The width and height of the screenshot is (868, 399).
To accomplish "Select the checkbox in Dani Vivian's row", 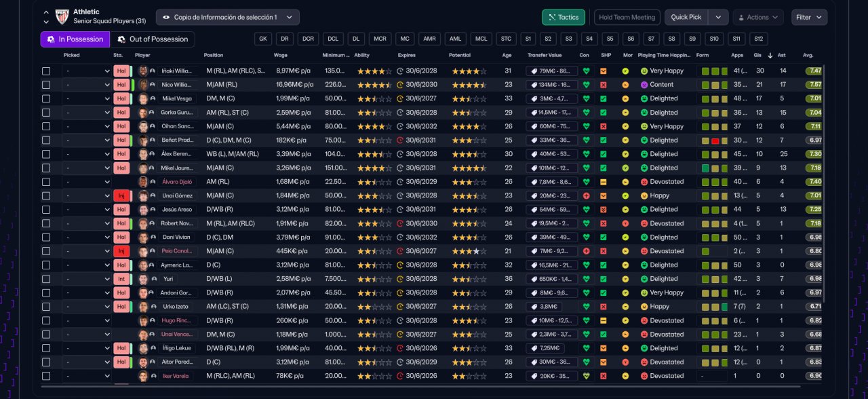I will click(x=46, y=237).
